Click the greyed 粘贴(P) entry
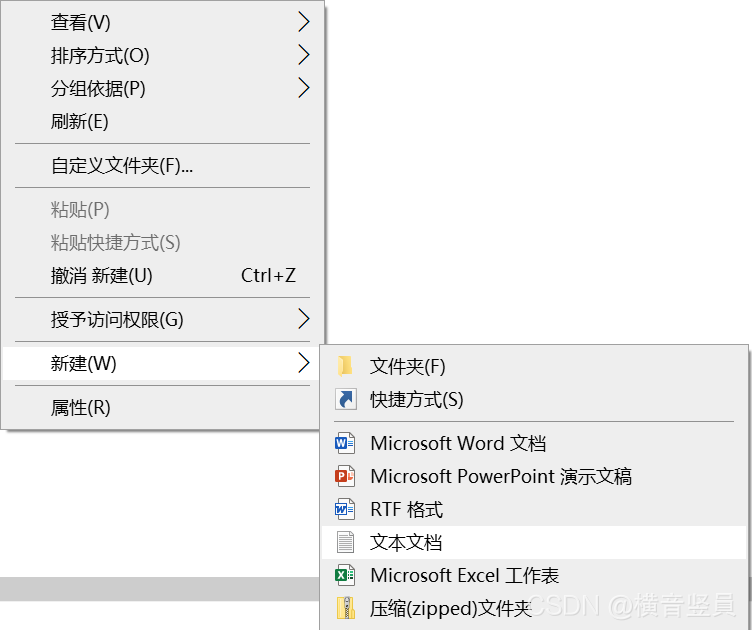The height and width of the screenshot is (630, 752). click(163, 210)
